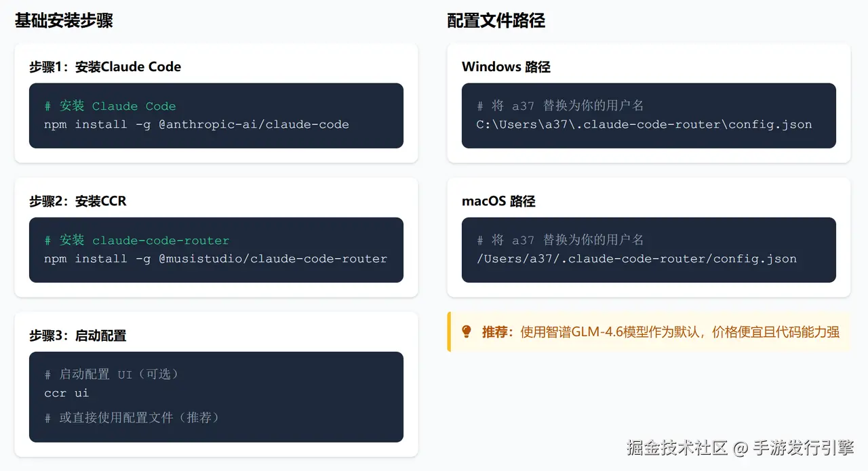Click npm install @musistudio/claude-code-router command

[216, 259]
